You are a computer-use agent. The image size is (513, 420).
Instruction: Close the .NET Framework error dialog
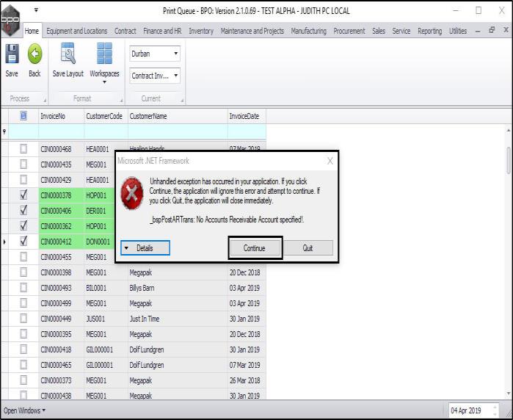click(x=330, y=161)
